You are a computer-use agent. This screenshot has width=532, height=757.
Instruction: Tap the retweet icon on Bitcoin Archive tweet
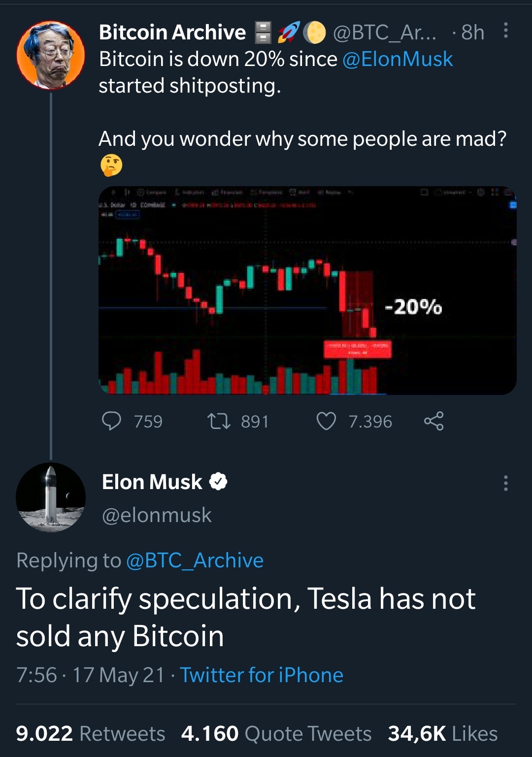point(219,421)
